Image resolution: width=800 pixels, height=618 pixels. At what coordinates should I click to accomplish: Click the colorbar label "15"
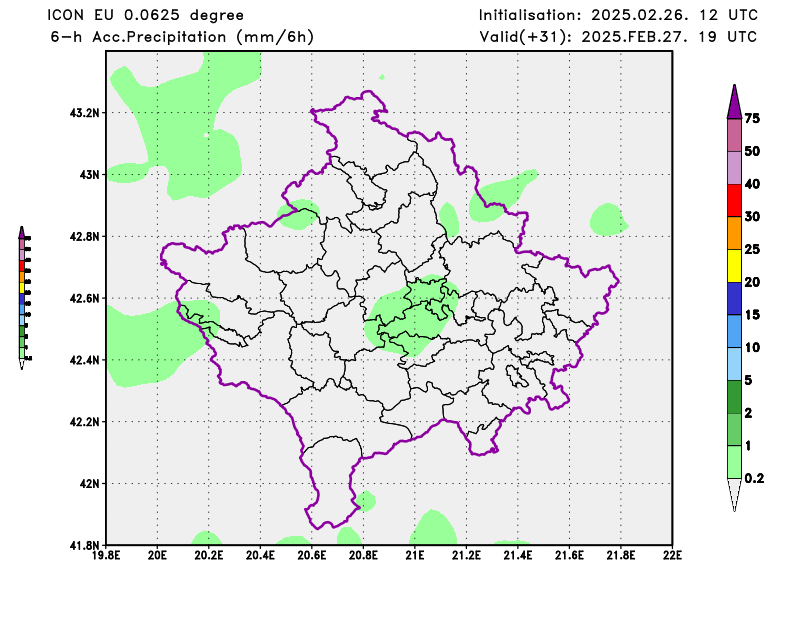(x=752, y=314)
